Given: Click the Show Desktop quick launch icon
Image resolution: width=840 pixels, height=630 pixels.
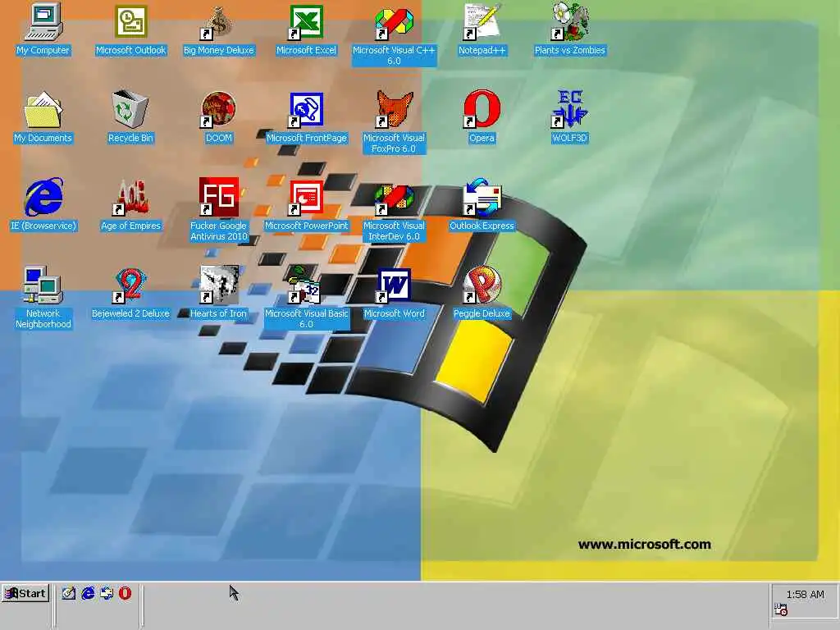Looking at the screenshot, I should tap(68, 593).
